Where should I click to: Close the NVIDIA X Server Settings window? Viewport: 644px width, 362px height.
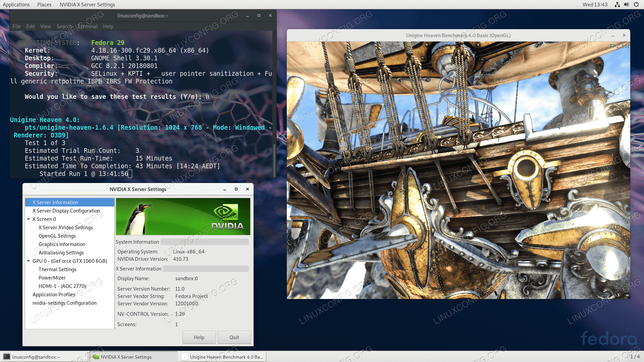click(248, 189)
